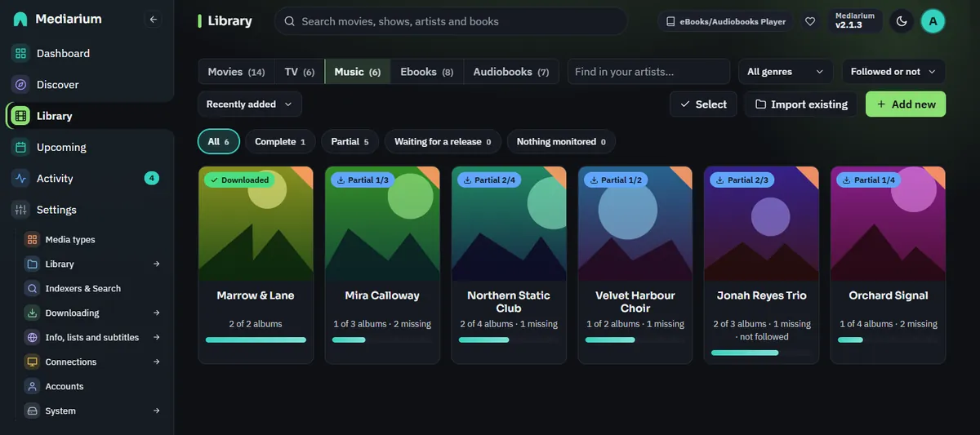Image resolution: width=980 pixels, height=435 pixels.
Task: Click the user avatar A
Action: click(933, 21)
